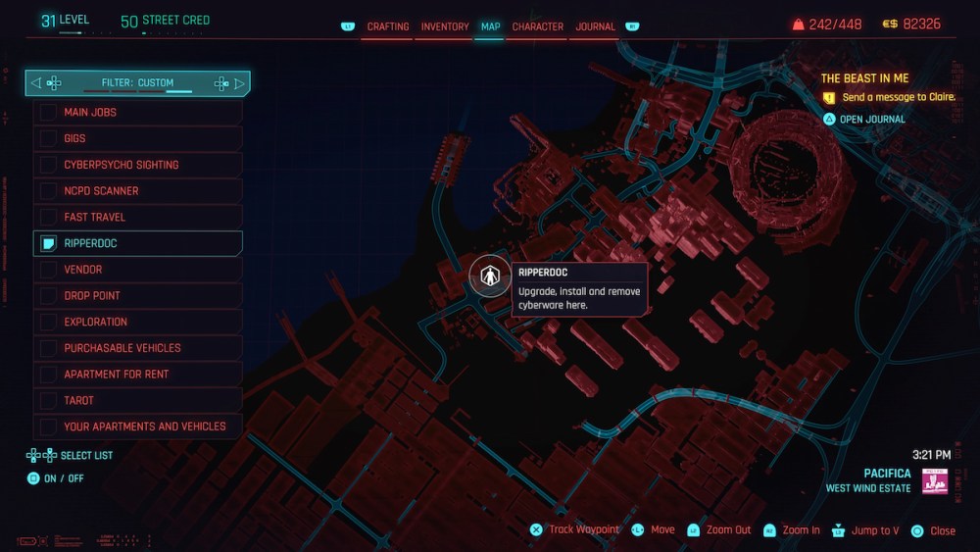The height and width of the screenshot is (552, 980).
Task: Switch to the Character tab
Action: pyautogui.click(x=537, y=26)
